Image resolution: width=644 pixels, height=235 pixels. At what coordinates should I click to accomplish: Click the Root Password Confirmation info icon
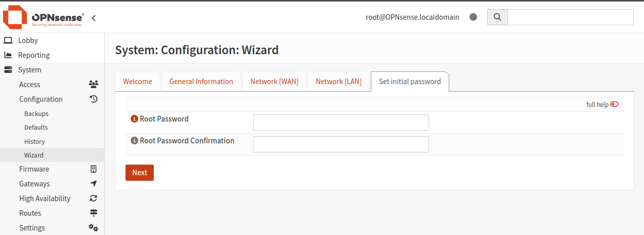click(x=134, y=141)
